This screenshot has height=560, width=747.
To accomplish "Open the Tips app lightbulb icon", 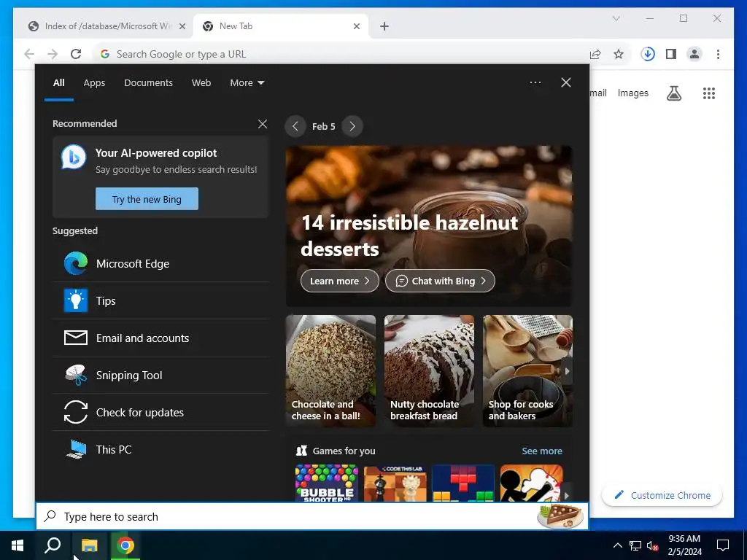I will [76, 300].
